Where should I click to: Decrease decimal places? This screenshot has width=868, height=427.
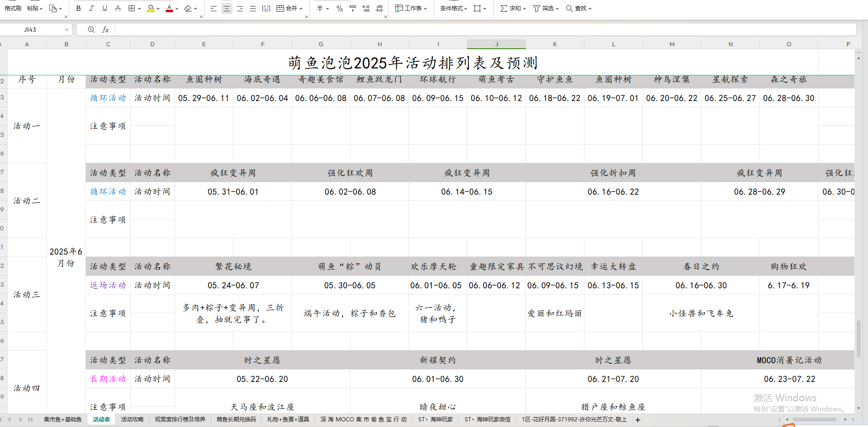(x=379, y=8)
